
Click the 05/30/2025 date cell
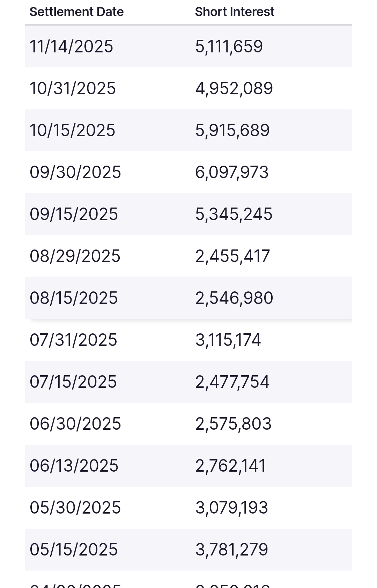(75, 508)
